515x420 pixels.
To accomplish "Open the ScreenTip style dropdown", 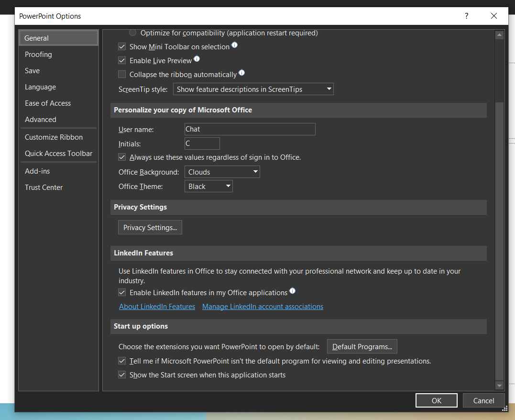I will click(253, 89).
